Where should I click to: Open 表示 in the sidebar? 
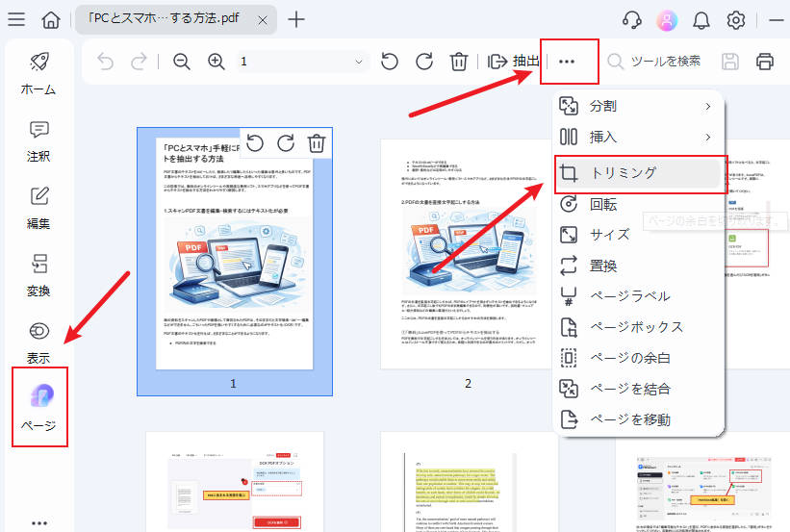coord(38,343)
